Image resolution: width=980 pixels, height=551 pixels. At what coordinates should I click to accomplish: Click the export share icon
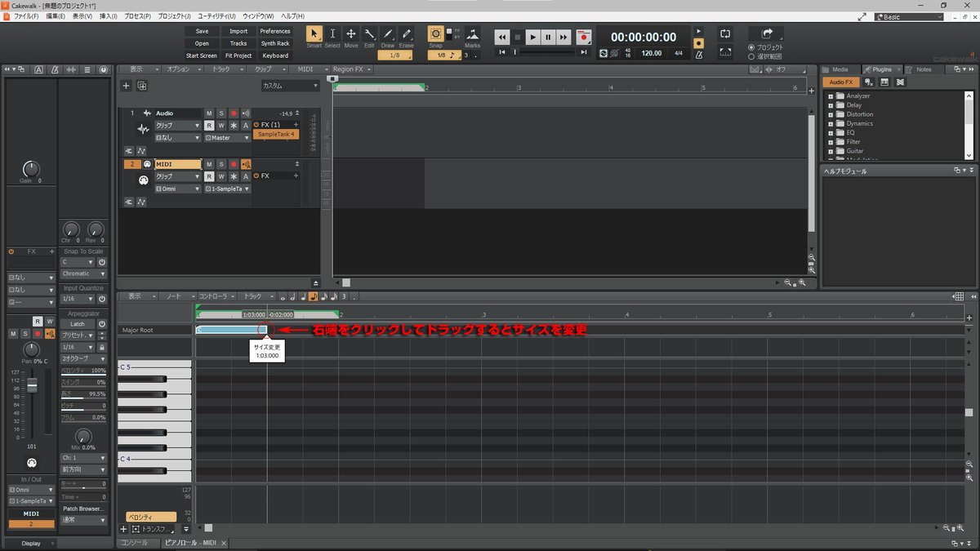click(766, 33)
